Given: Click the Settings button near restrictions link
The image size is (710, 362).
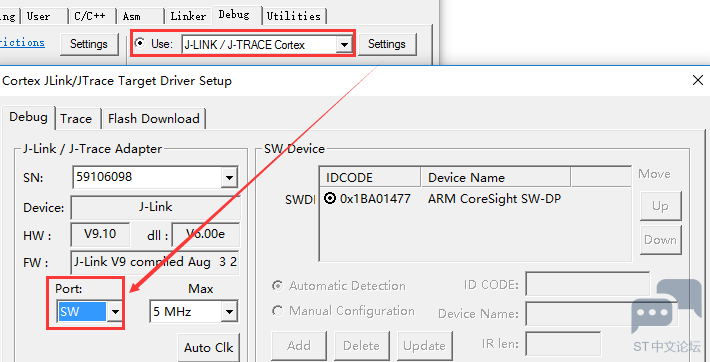Looking at the screenshot, I should tap(89, 44).
